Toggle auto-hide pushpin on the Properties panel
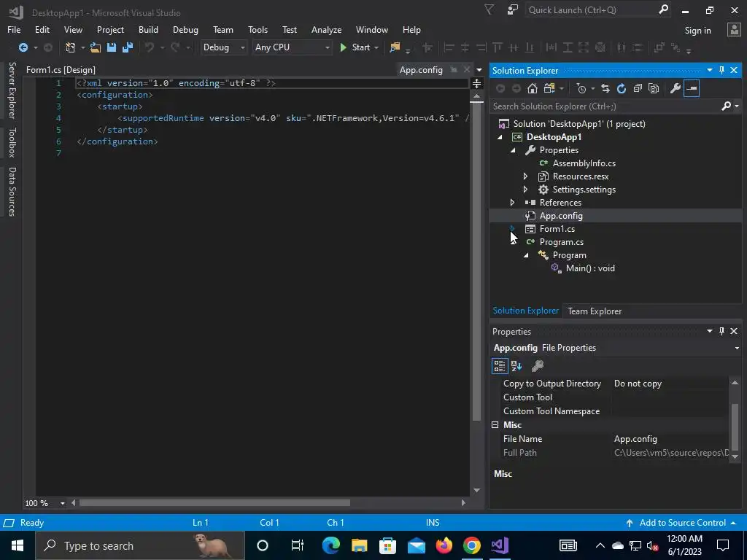Image resolution: width=747 pixels, height=560 pixels. tap(721, 331)
